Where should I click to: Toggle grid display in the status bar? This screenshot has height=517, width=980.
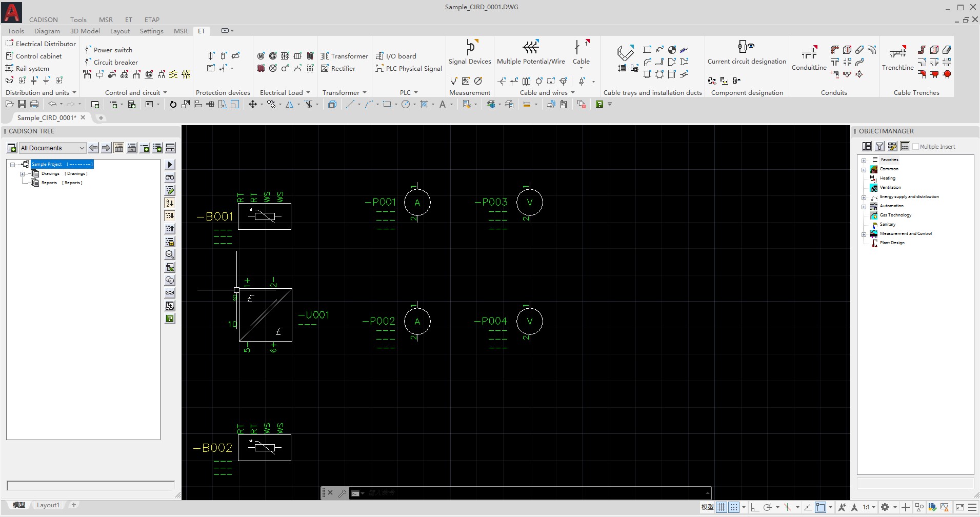(x=722, y=507)
